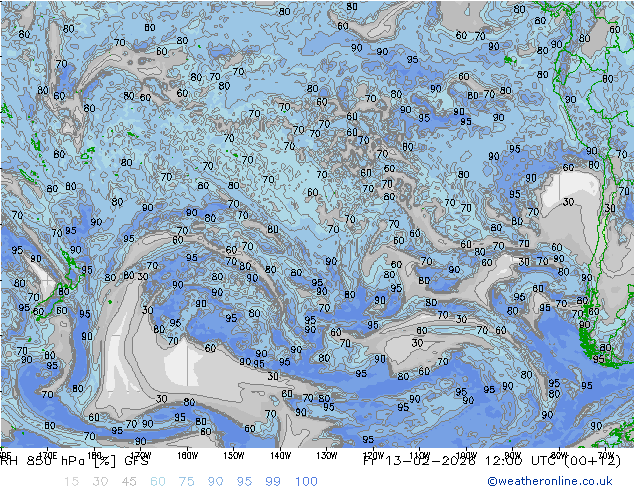This screenshot has width=634, height=490.
Task: Click the 'RH 850 hPa [%] GFS' title
Action: 74,461
